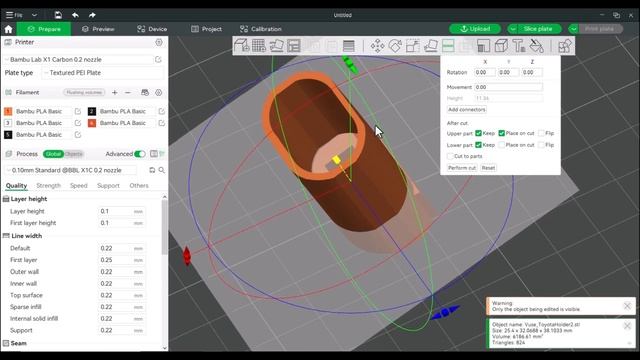The height and width of the screenshot is (360, 640).
Task: Edit filament 1 Bambu PLA Basic preset
Action: (x=78, y=111)
